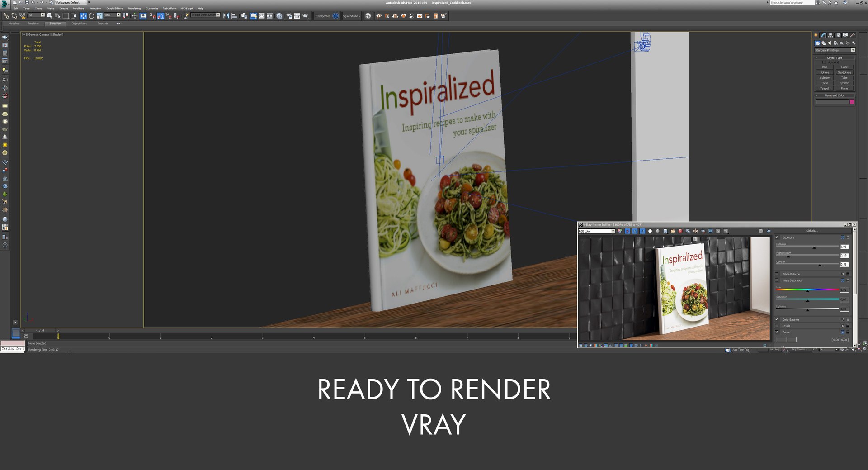The width and height of the screenshot is (868, 470).
Task: Click the Teapot primitive button
Action: point(825,88)
